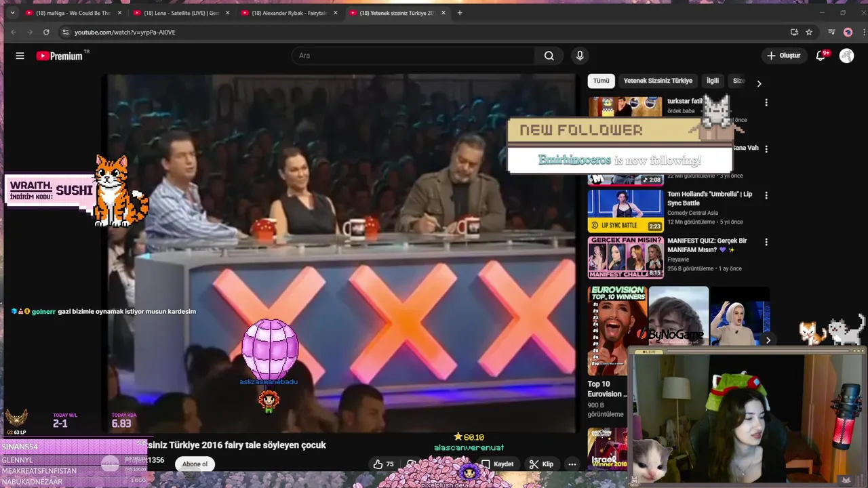Click the Klip clip button
The height and width of the screenshot is (488, 868).
click(542, 464)
